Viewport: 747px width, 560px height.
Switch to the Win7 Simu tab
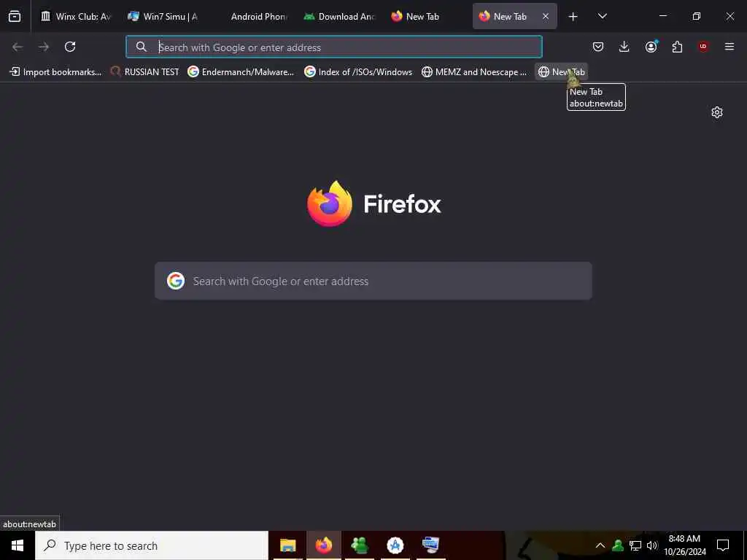point(164,16)
